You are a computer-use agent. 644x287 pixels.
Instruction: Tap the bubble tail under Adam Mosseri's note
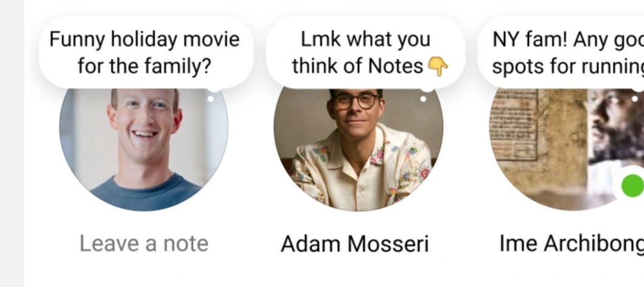point(427,88)
